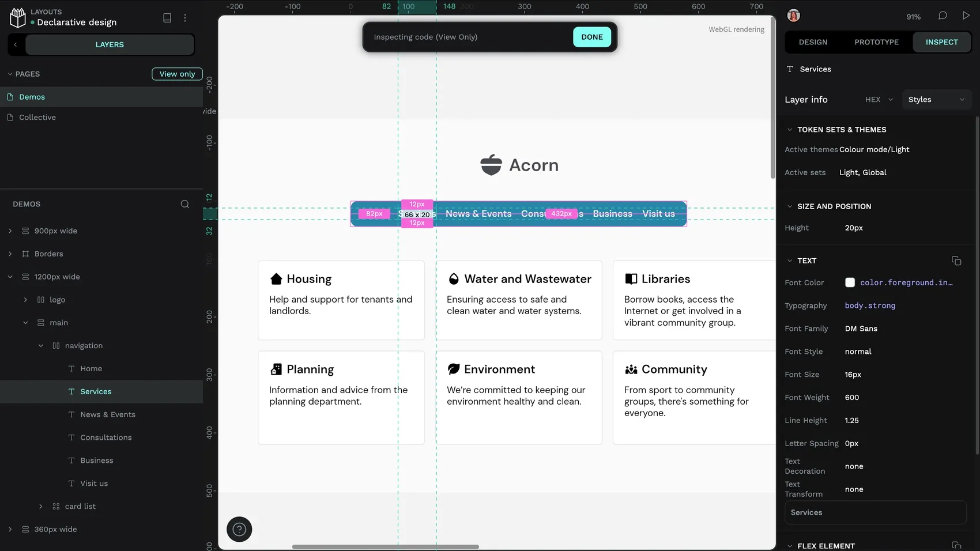Viewport: 980px width, 551px height.
Task: Collapse the PAGES section
Action: click(10, 74)
